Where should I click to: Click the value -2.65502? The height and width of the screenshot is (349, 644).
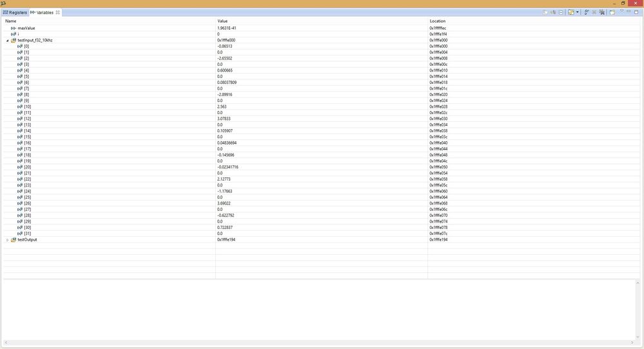[225, 58]
